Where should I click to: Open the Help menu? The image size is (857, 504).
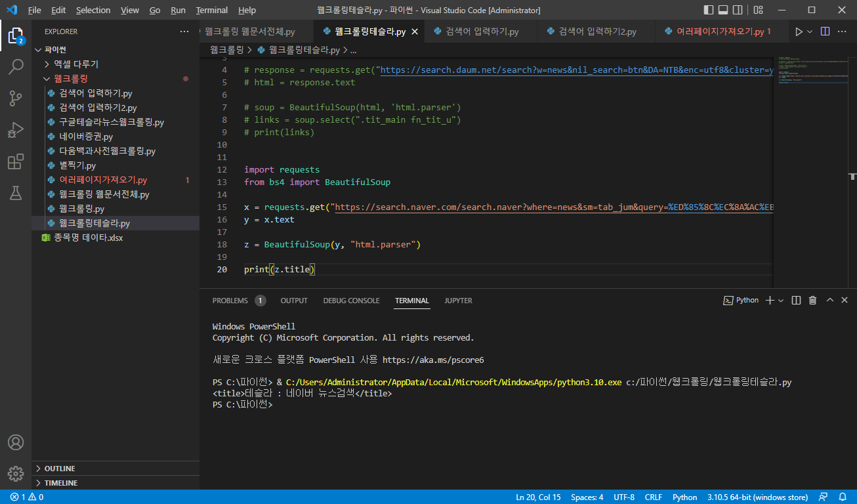click(247, 10)
